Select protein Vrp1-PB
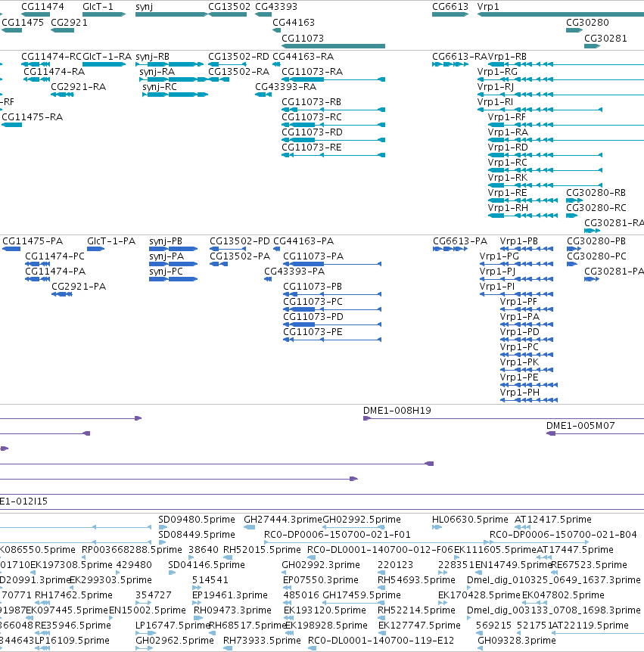Image resolution: width=644 pixels, height=652 pixels. tap(519, 241)
